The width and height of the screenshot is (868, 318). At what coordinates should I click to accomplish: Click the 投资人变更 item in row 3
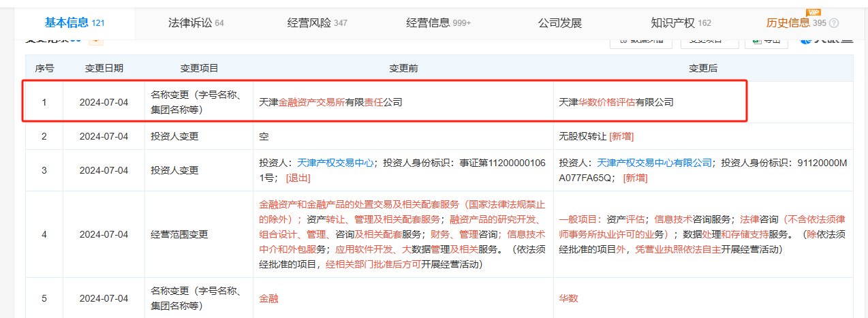point(174,170)
